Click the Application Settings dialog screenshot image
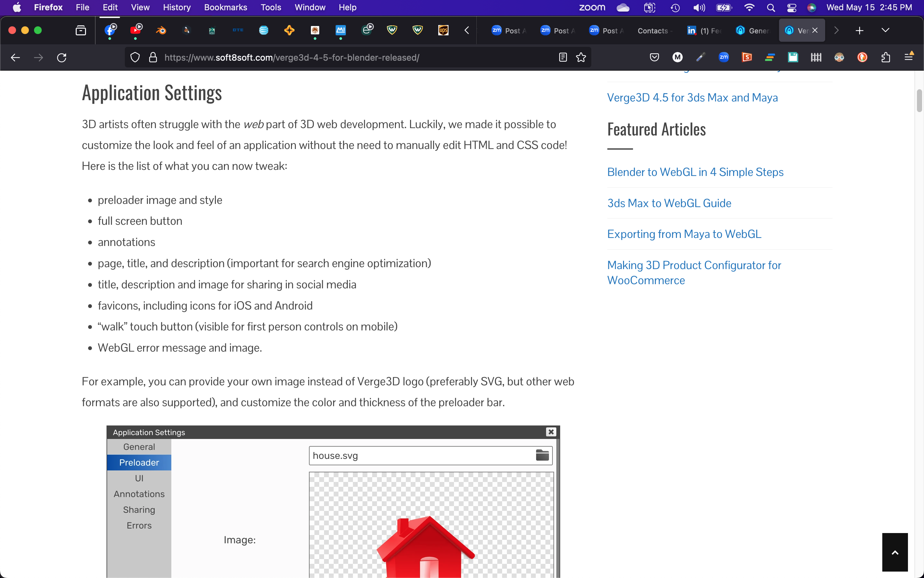This screenshot has height=578, width=924. pos(333,502)
